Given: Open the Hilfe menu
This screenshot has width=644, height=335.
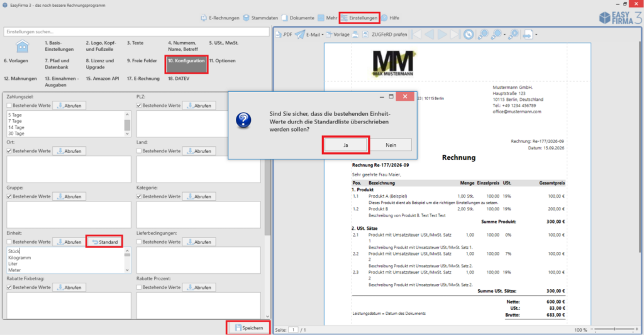Looking at the screenshot, I should (x=390, y=18).
